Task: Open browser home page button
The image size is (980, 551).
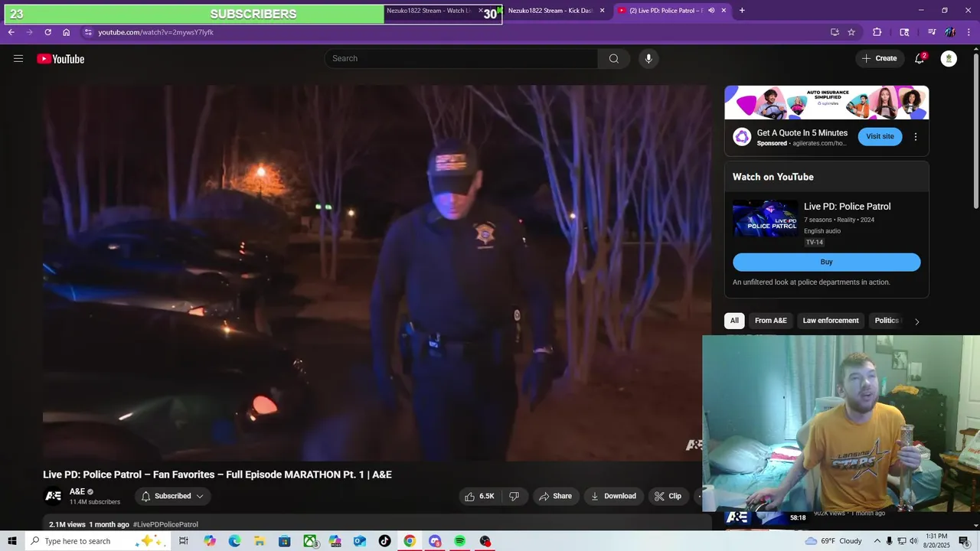Action: (x=67, y=32)
